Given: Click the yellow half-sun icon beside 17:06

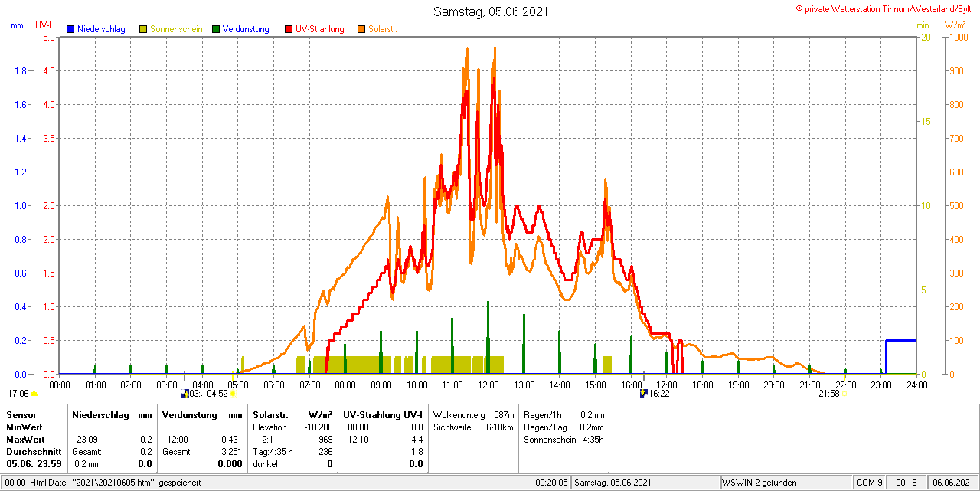Looking at the screenshot, I should click(x=34, y=394).
